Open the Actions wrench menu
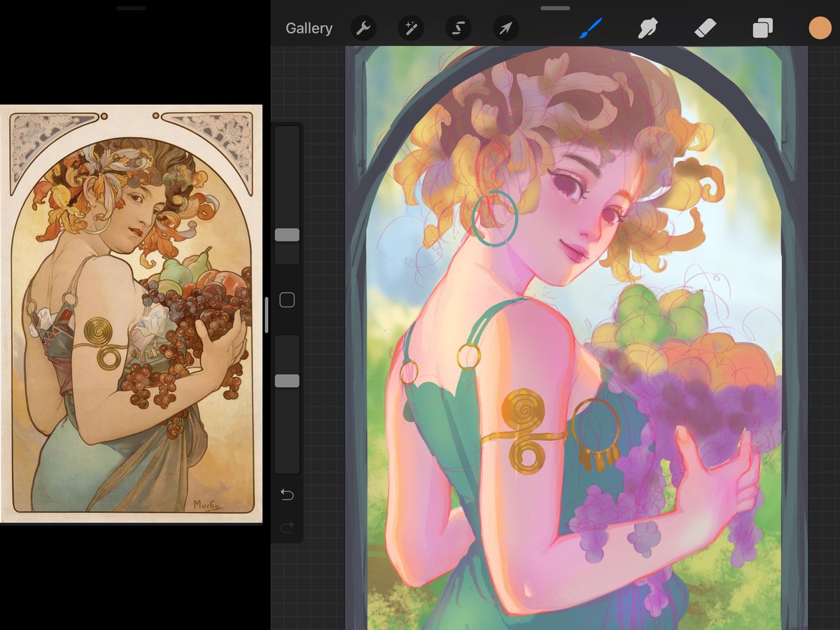This screenshot has width=840, height=630. point(363,29)
